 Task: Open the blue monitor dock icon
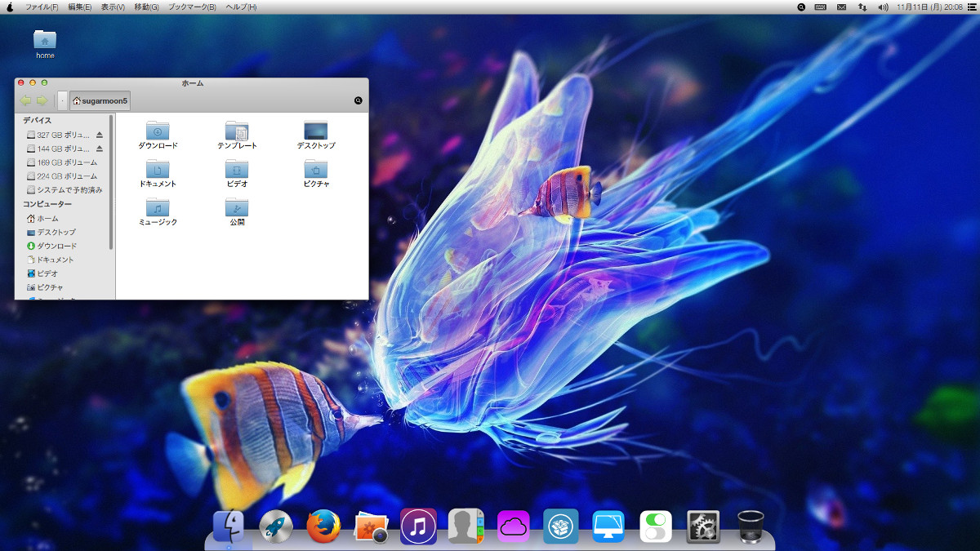click(608, 527)
